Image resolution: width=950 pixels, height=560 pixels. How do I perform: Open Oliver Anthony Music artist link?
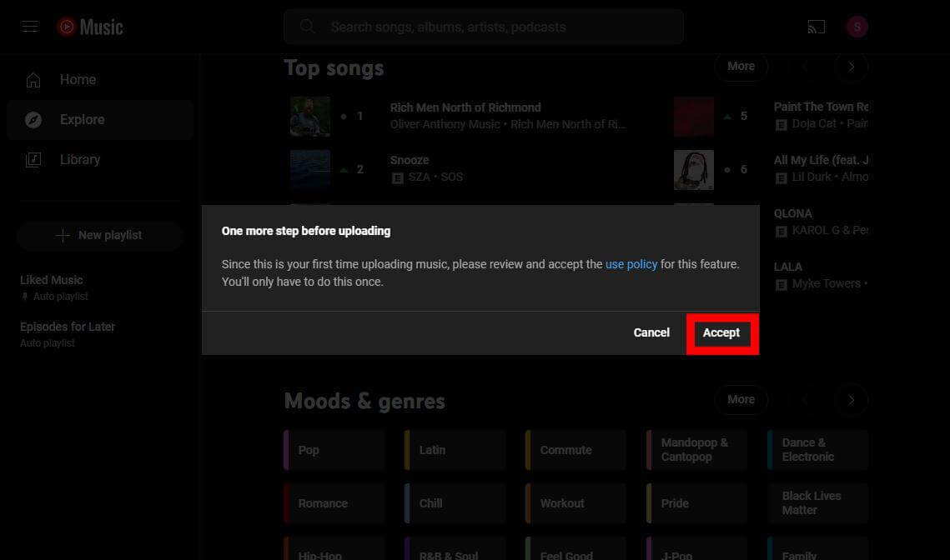[445, 124]
